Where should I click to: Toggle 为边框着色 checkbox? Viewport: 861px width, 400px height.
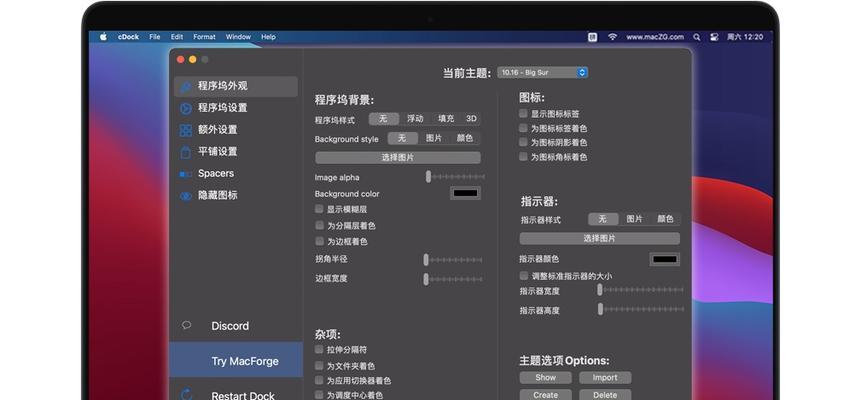(319, 241)
